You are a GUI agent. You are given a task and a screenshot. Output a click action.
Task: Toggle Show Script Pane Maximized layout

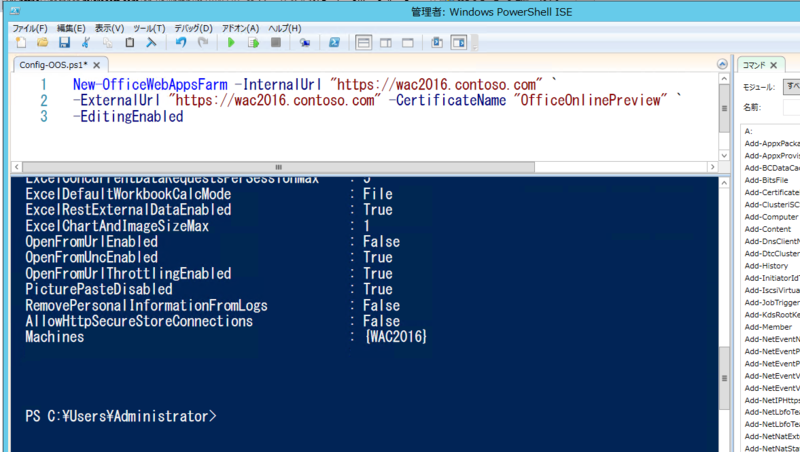tap(408, 43)
